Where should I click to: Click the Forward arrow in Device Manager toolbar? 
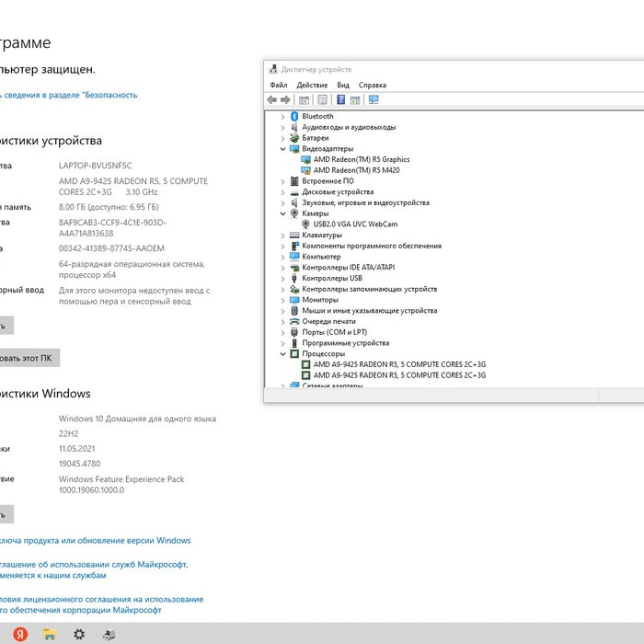pyautogui.click(x=285, y=99)
